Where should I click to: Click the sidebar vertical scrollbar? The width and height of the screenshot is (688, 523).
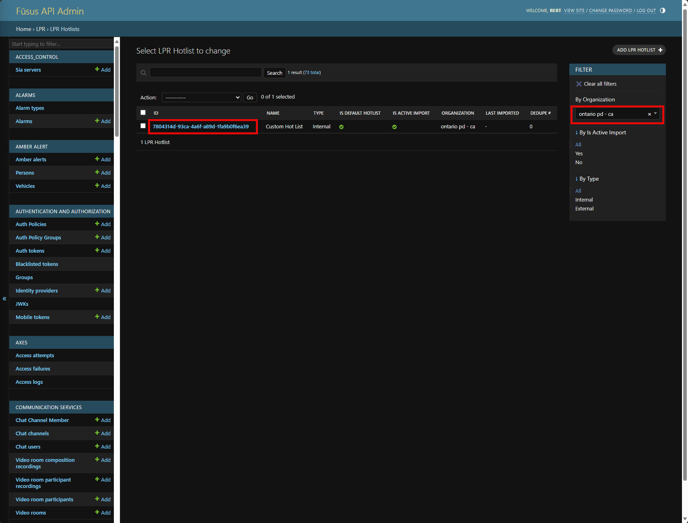117,70
